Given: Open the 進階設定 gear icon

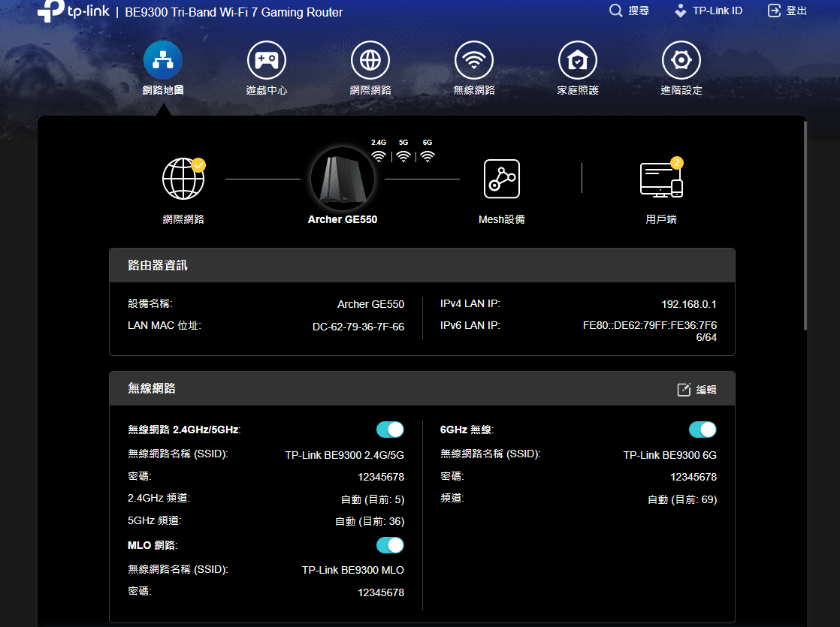Looking at the screenshot, I should tap(681, 60).
